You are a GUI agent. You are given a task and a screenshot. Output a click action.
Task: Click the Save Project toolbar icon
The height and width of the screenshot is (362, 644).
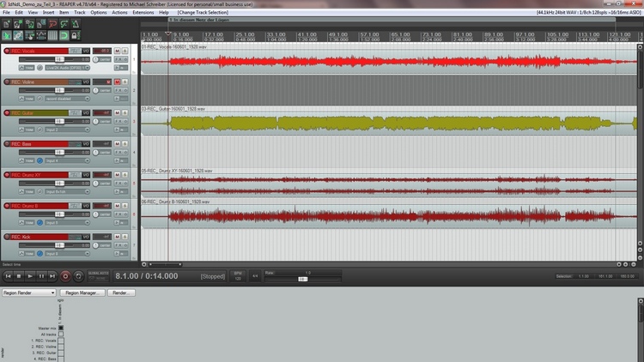[x=29, y=24]
